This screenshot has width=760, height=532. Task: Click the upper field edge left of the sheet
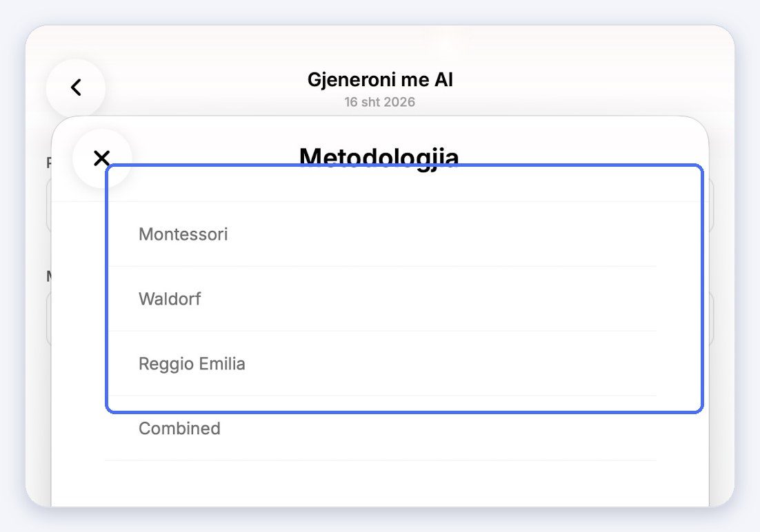click(x=48, y=205)
